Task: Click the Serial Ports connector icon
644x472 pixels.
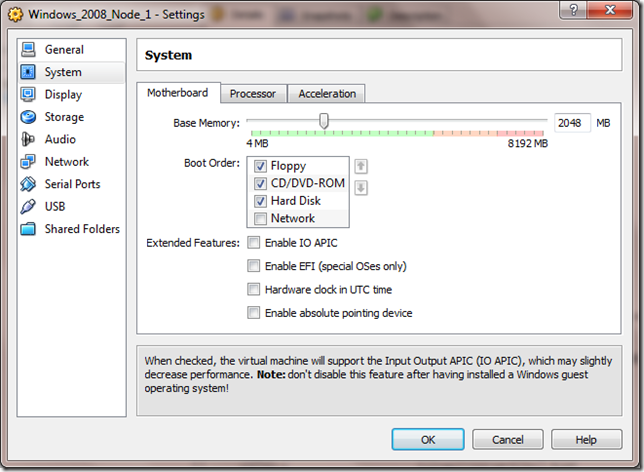Action: click(x=28, y=184)
